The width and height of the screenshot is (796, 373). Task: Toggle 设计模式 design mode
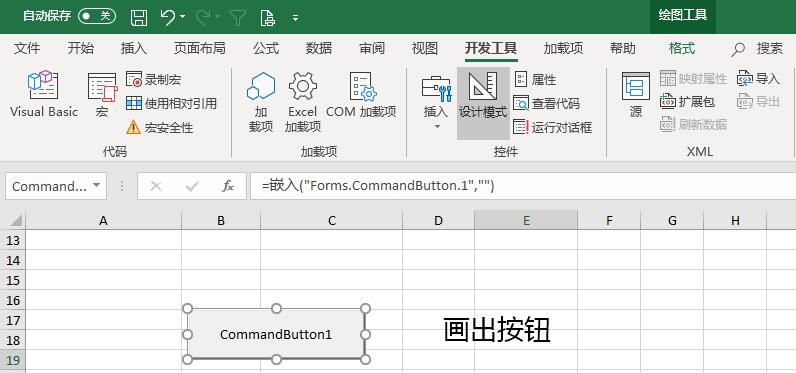click(483, 103)
